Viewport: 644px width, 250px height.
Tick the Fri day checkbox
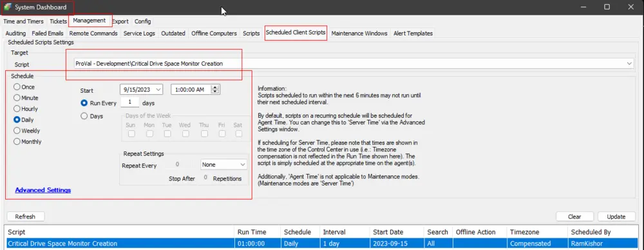pyautogui.click(x=222, y=133)
